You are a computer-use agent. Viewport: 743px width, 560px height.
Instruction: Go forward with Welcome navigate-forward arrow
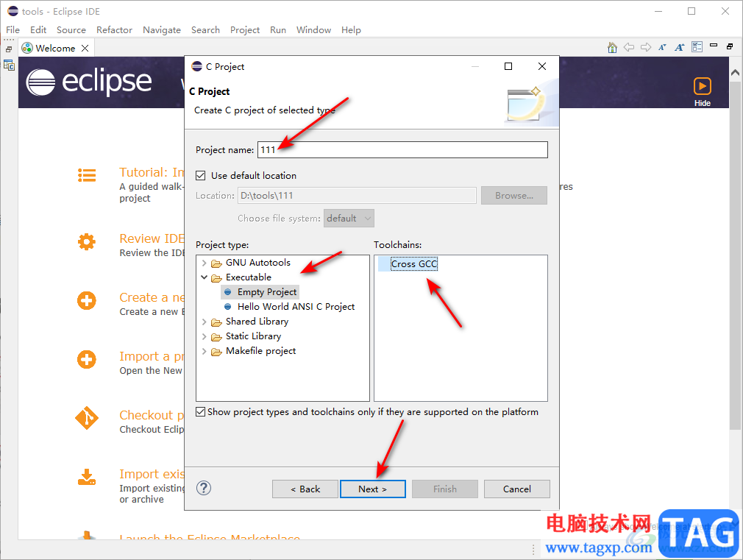[x=646, y=47]
